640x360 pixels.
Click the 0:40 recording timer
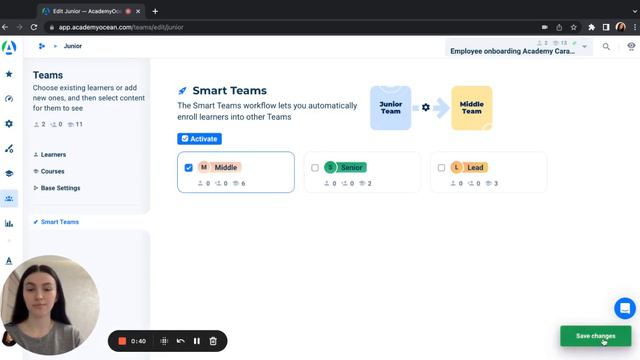click(138, 341)
